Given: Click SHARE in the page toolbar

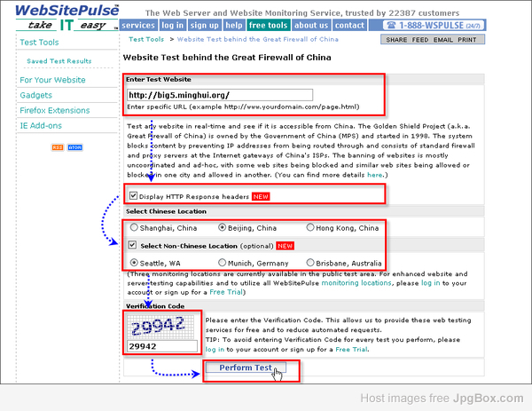Looking at the screenshot, I should pyautogui.click(x=396, y=40).
